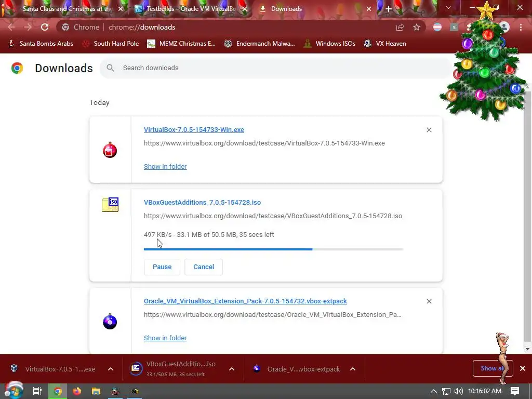Remove Extension Pack from downloads list
This screenshot has height=399, width=532.
click(429, 301)
